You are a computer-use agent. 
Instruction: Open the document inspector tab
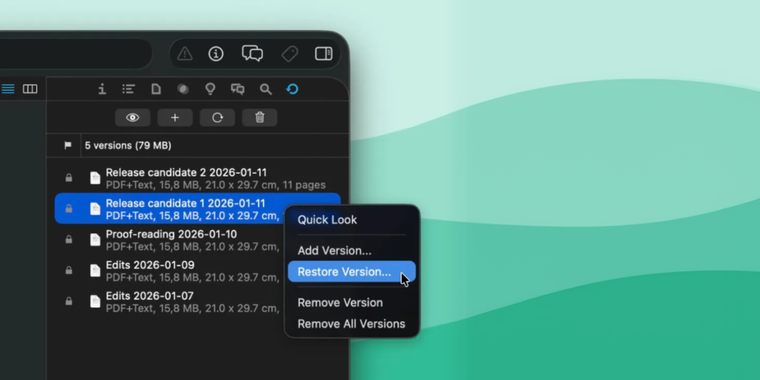tap(156, 89)
